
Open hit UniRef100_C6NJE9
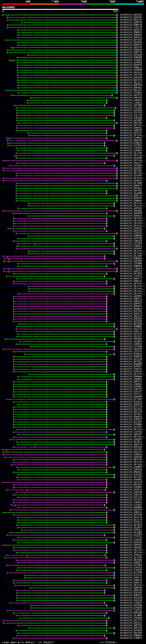(x=131, y=241)
